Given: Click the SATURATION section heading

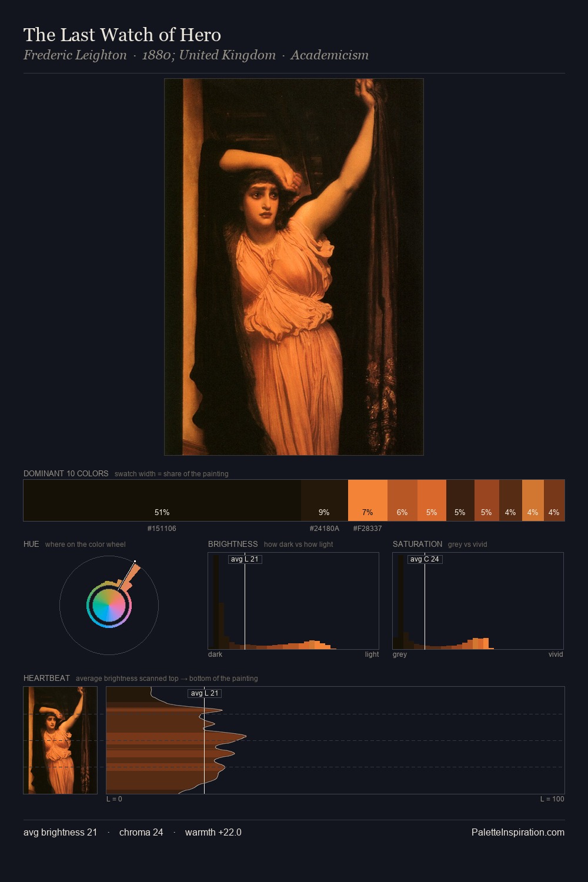Looking at the screenshot, I should [417, 544].
